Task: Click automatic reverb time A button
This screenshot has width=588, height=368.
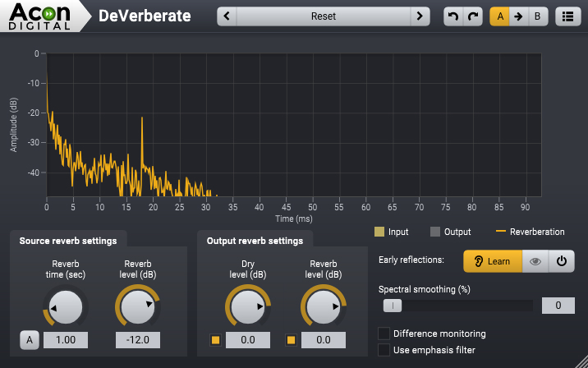Action: click(x=29, y=340)
